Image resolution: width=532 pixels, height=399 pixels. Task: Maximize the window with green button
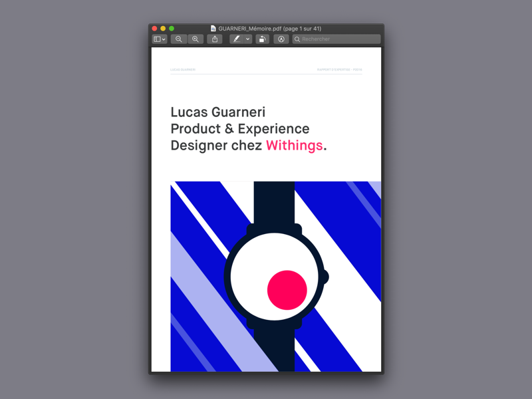(x=172, y=29)
